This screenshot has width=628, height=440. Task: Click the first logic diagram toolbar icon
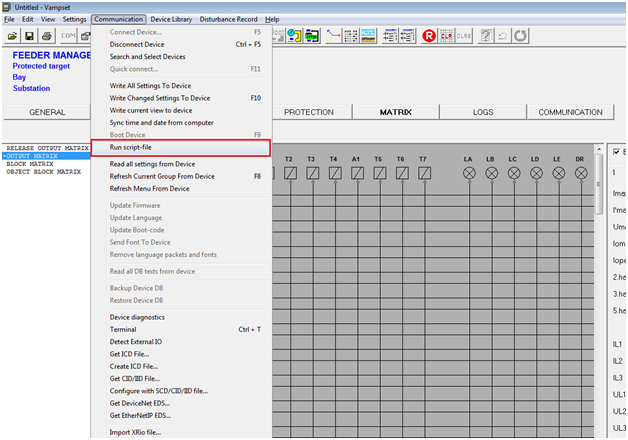(x=390, y=36)
